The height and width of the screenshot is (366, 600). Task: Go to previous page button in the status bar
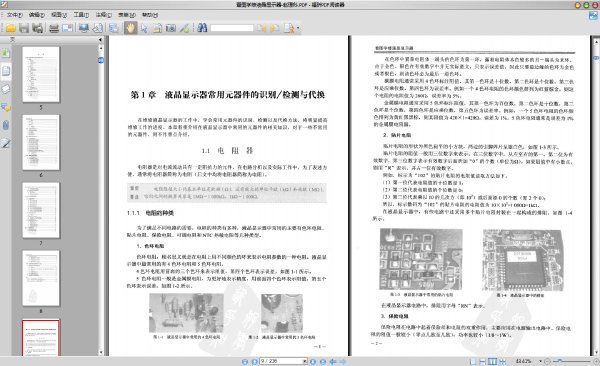click(x=254, y=361)
